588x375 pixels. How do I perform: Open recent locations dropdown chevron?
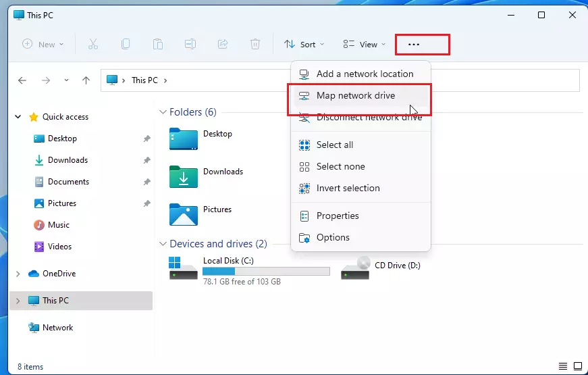click(x=66, y=80)
